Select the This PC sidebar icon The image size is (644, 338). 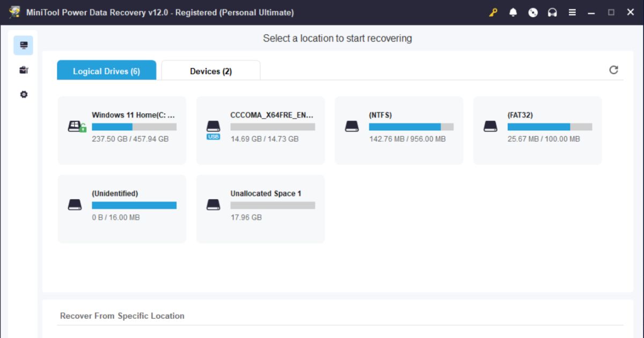tap(24, 45)
